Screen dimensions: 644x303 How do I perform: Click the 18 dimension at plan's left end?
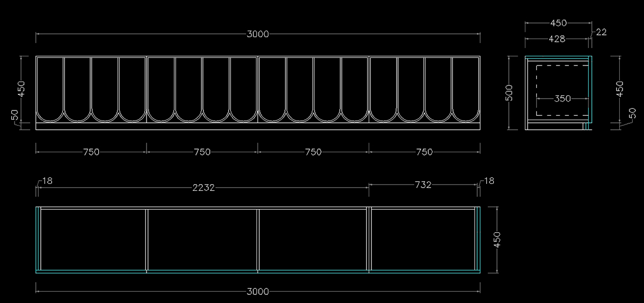[x=47, y=181]
